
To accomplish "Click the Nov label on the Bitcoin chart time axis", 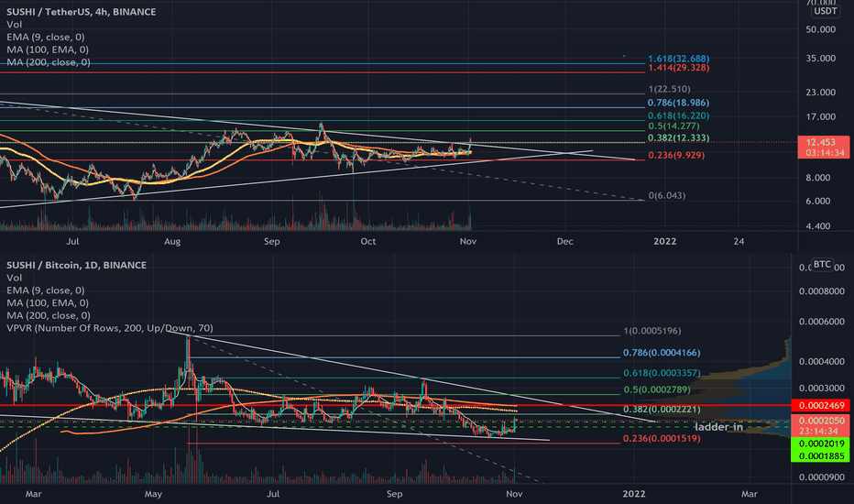I will [x=514, y=494].
